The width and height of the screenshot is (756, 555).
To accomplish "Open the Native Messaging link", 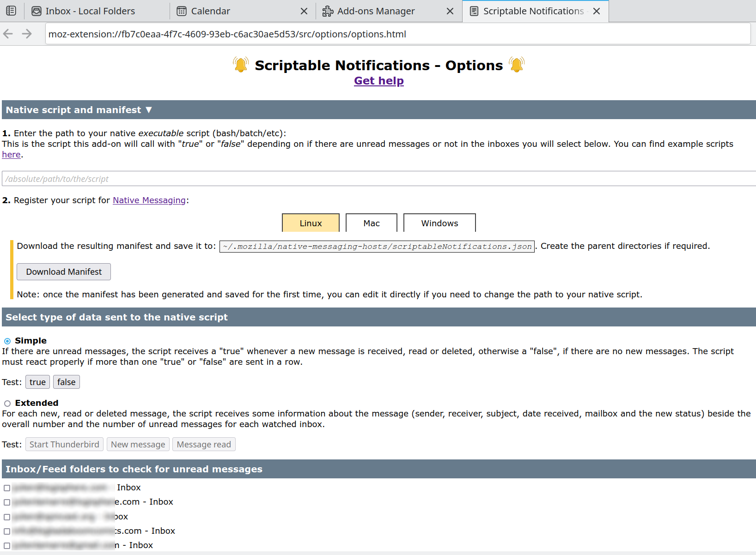I will click(x=149, y=200).
